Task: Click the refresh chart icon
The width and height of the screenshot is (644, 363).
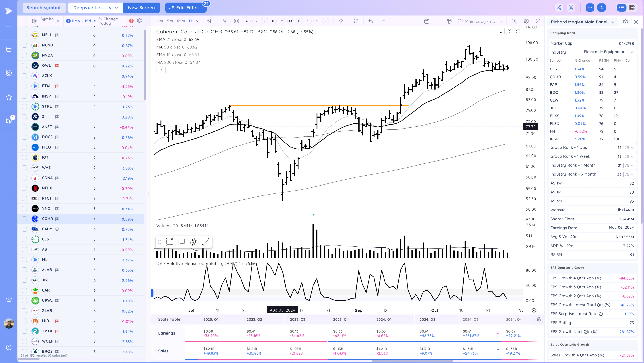Action: [355, 21]
